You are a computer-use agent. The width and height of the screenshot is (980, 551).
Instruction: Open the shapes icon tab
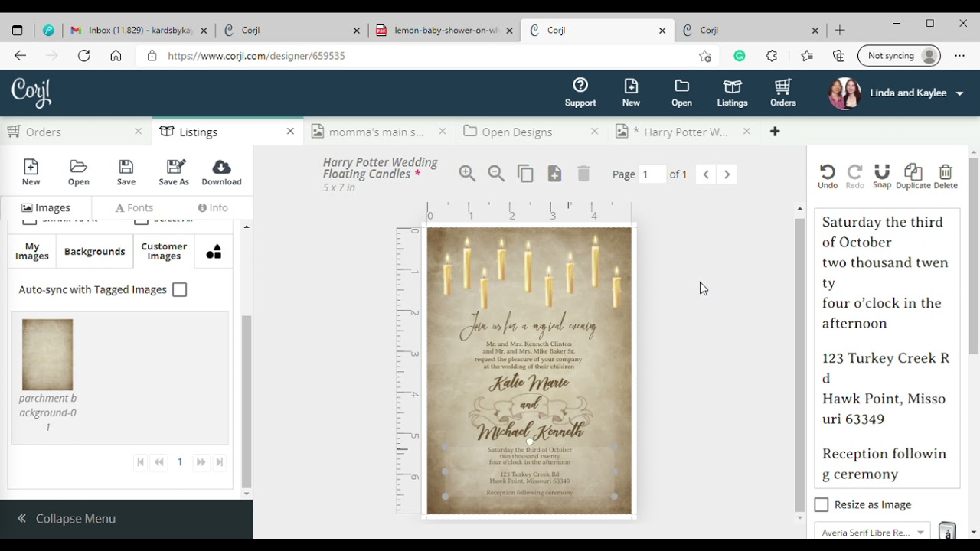[214, 251]
